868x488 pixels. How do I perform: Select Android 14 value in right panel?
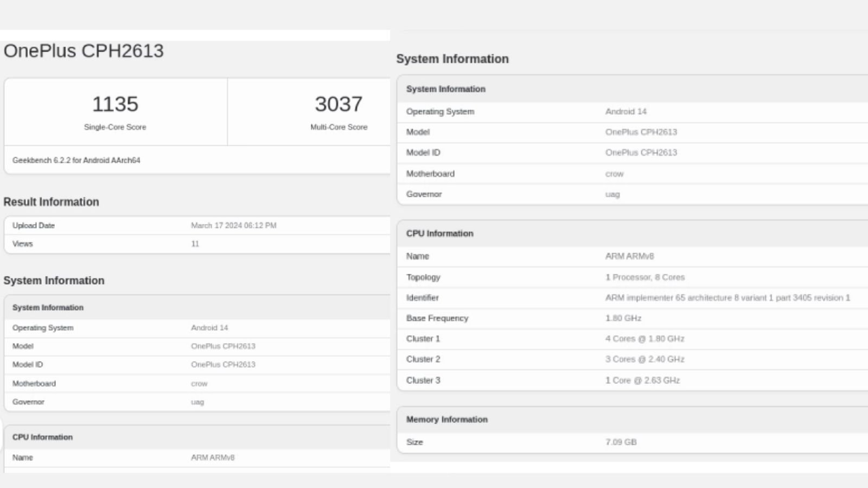pos(626,112)
